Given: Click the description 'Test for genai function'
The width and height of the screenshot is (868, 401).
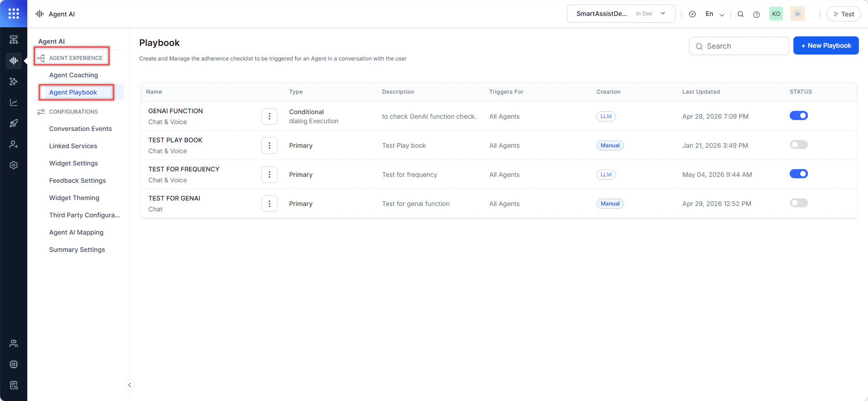Looking at the screenshot, I should point(416,204).
